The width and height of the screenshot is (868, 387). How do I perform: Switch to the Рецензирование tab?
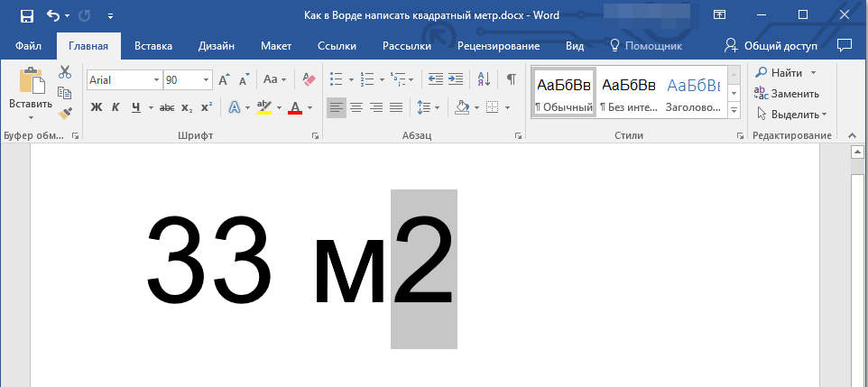[x=498, y=45]
